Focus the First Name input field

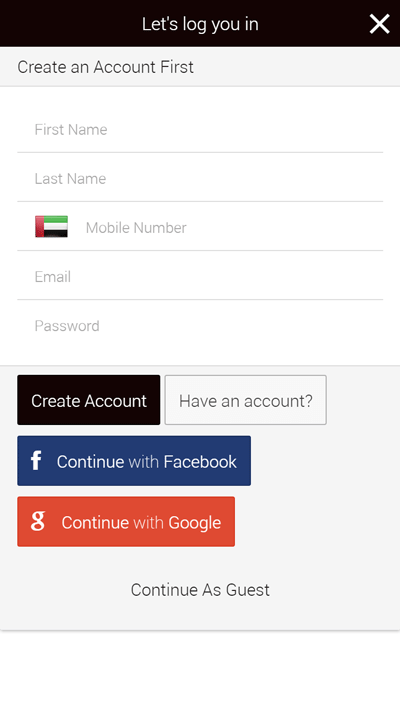200,130
